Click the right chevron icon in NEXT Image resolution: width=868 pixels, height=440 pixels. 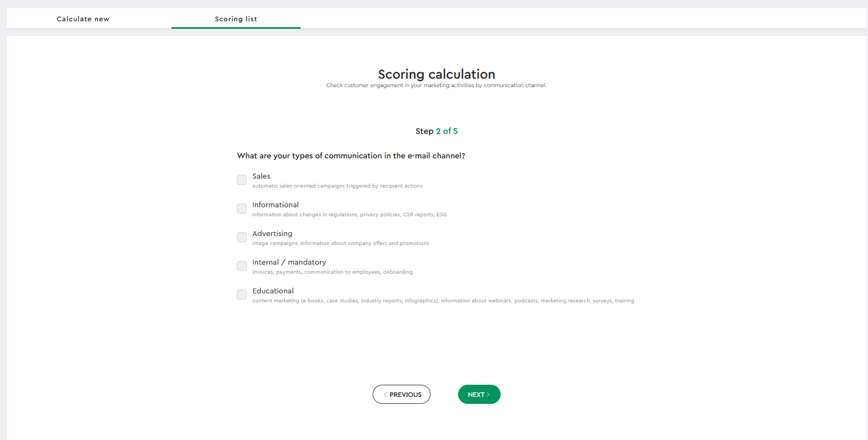click(x=488, y=394)
